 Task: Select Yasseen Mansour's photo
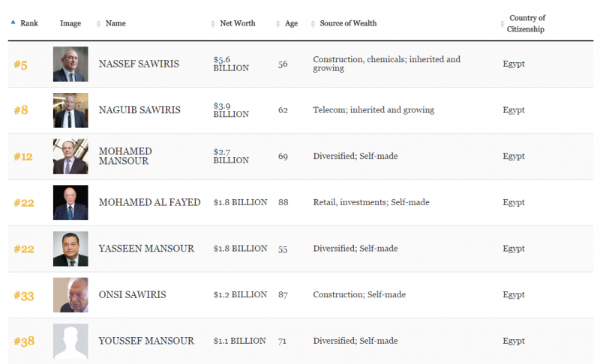[x=70, y=249]
